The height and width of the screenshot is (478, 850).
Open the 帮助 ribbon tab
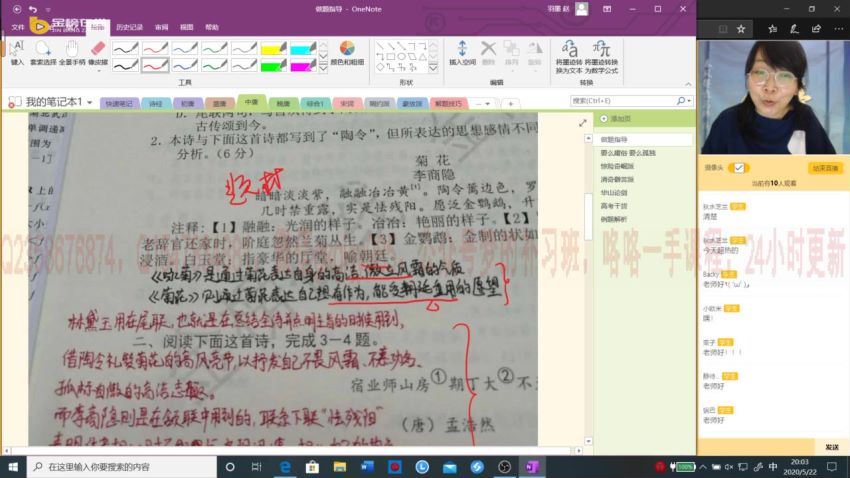tap(212, 27)
